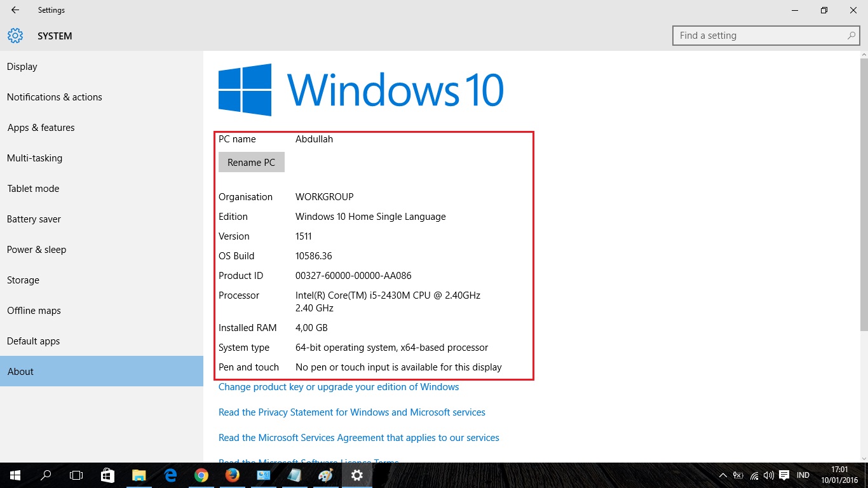Select Apps & features
868x488 pixels.
(x=102, y=128)
